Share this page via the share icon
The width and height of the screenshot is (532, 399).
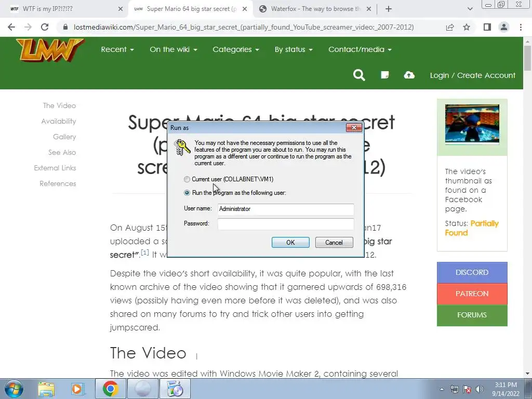pyautogui.click(x=450, y=27)
